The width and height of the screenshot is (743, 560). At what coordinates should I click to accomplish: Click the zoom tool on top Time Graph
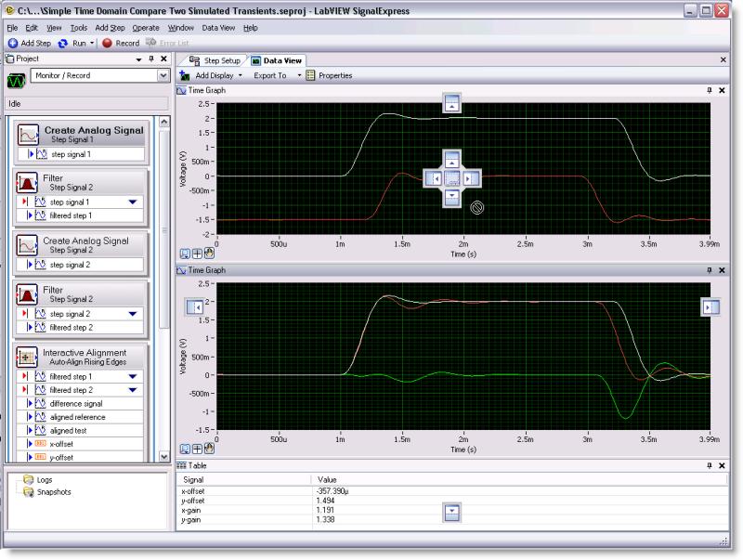click(x=185, y=252)
